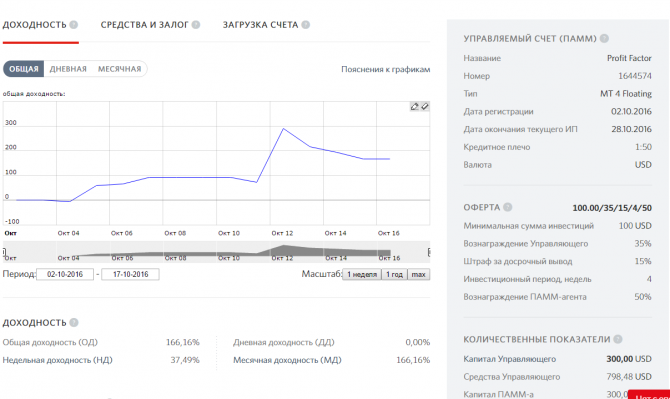The image size is (670, 399).
Task: Open help icon beside lower ДОХОДНОСТЬ heading
Action: (74, 323)
